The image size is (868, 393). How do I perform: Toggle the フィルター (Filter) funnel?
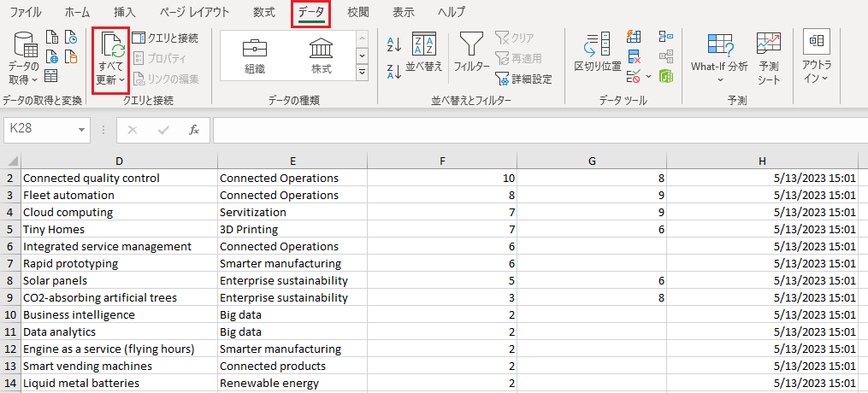(x=471, y=53)
